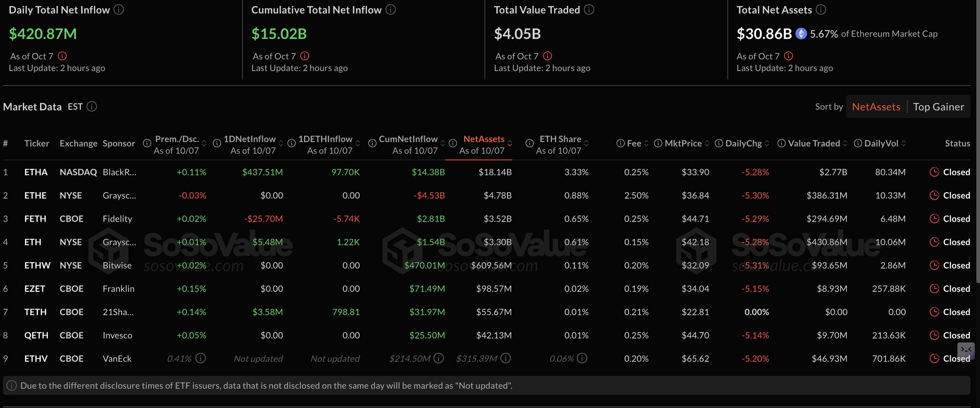Click info icon beside Cumulative Total Net Inflow
Image resolution: width=980 pixels, height=408 pixels.
(x=390, y=9)
